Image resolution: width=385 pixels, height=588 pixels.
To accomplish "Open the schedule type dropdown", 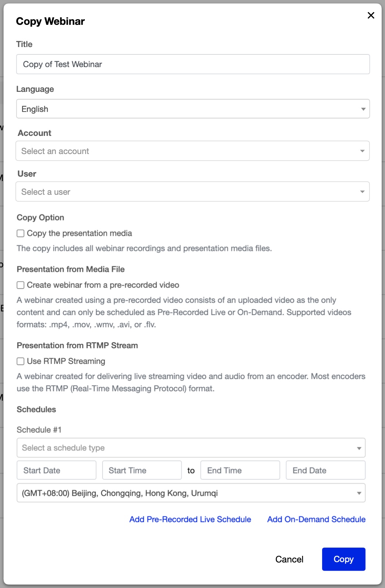I will point(191,448).
